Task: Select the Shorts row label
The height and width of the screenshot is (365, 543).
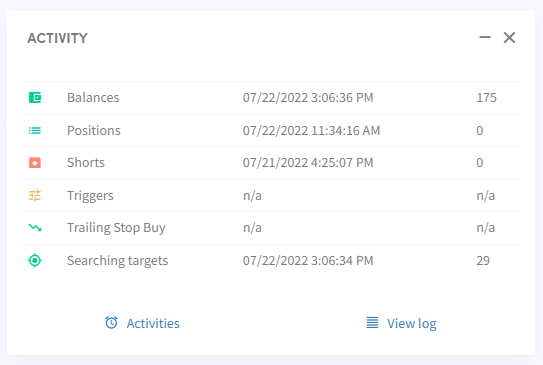Action: coord(86,162)
